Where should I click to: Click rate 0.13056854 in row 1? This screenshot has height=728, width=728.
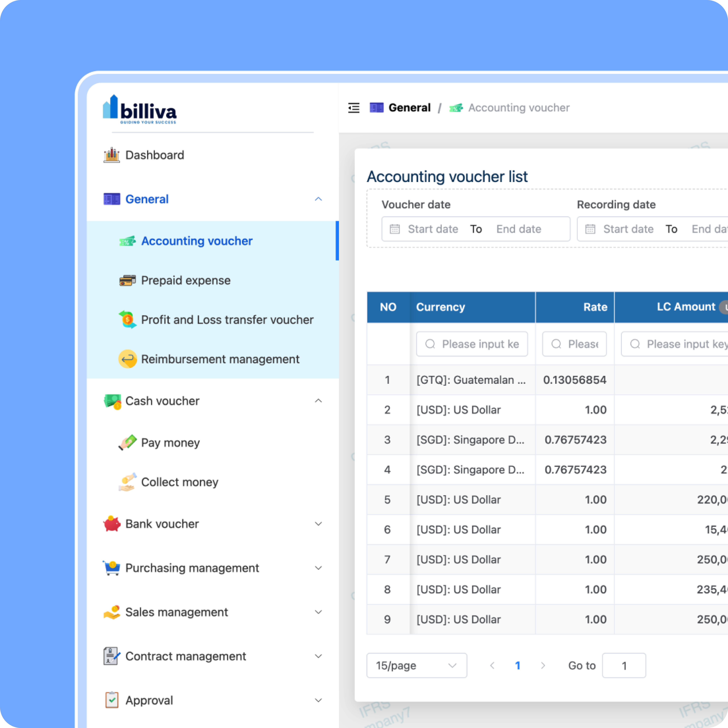(575, 380)
